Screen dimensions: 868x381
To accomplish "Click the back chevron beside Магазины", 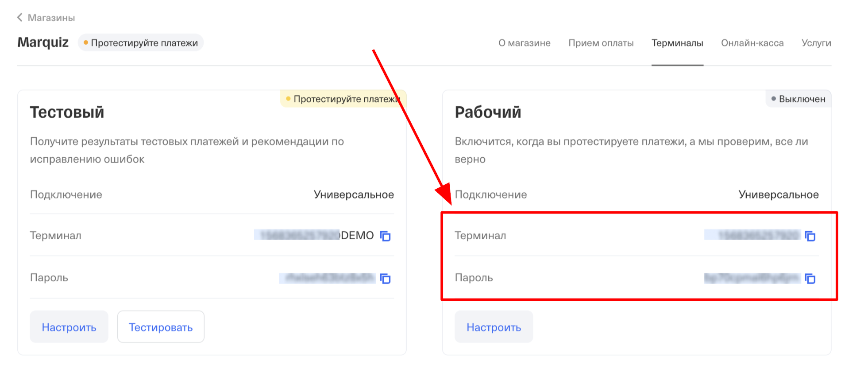I will tap(20, 18).
